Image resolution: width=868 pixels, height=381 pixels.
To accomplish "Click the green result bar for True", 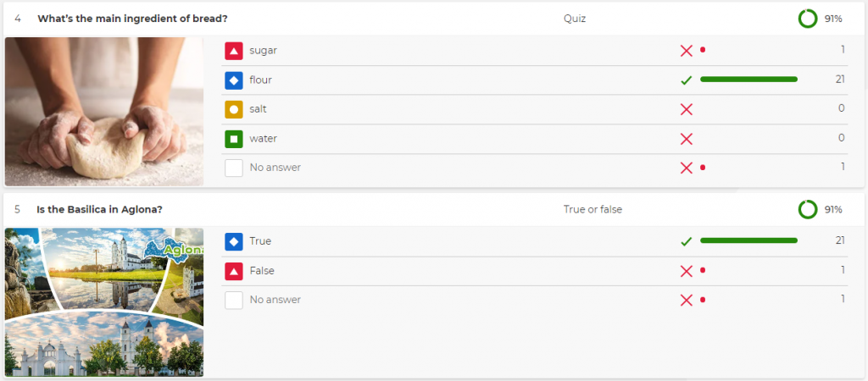I will pyautogui.click(x=748, y=240).
